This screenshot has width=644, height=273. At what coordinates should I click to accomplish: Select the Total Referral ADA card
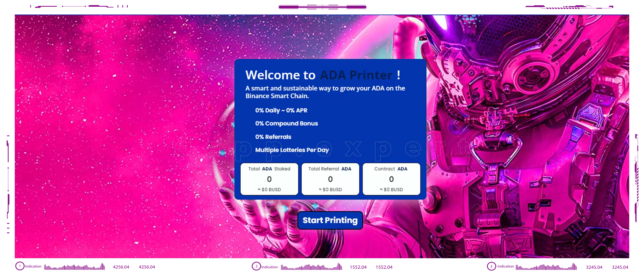tap(330, 179)
